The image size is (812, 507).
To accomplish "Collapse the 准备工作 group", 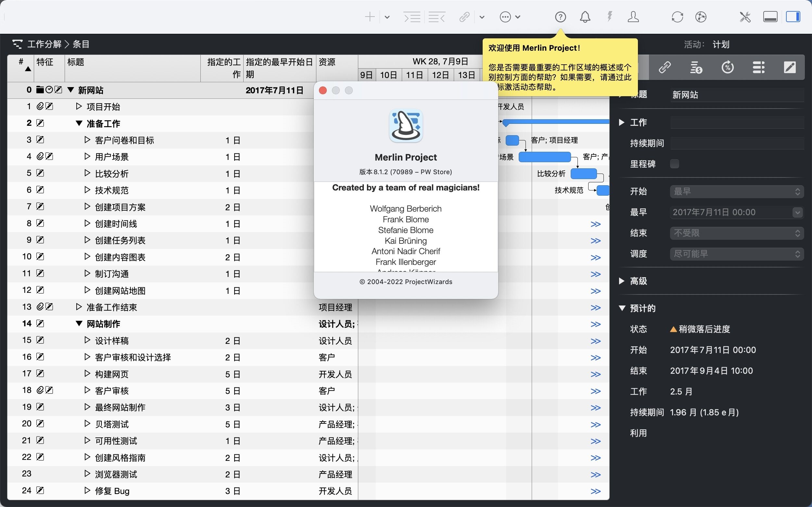I will pos(79,123).
